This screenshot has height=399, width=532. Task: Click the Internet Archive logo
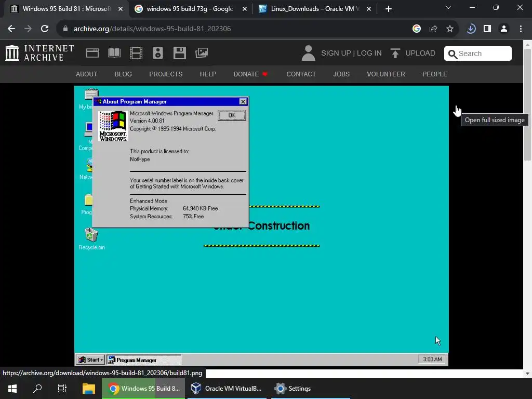click(39, 53)
